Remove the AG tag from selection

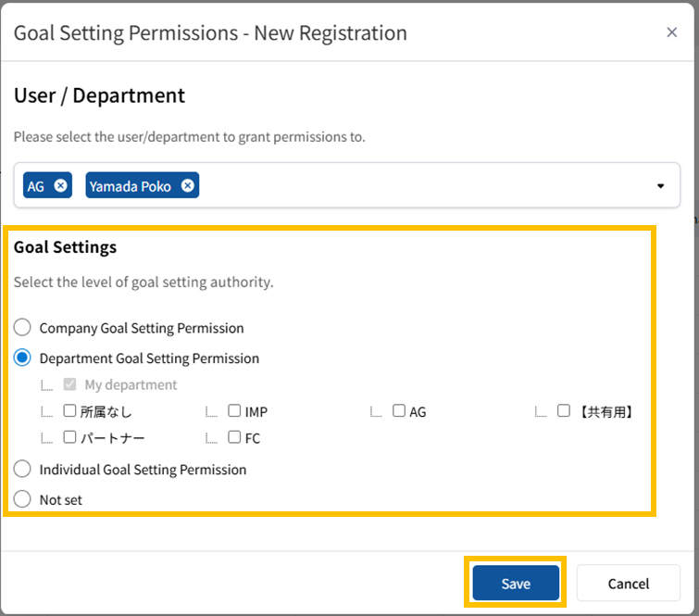pyautogui.click(x=60, y=185)
